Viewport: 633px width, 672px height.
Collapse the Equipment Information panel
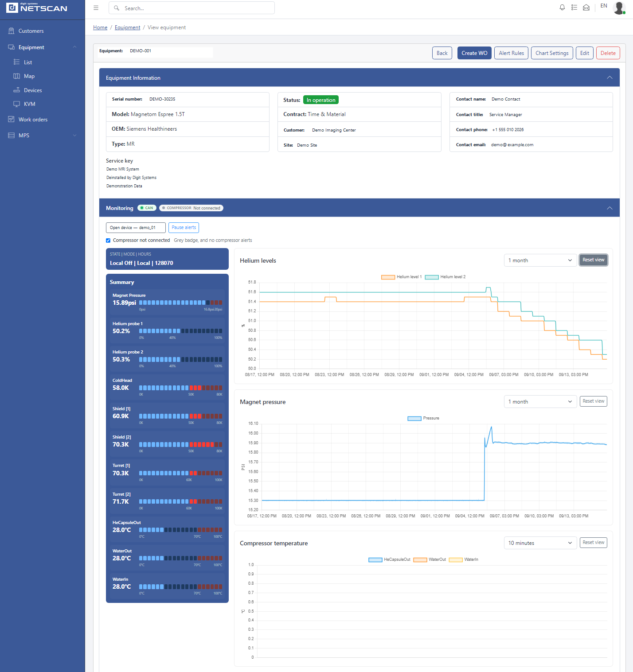(610, 78)
